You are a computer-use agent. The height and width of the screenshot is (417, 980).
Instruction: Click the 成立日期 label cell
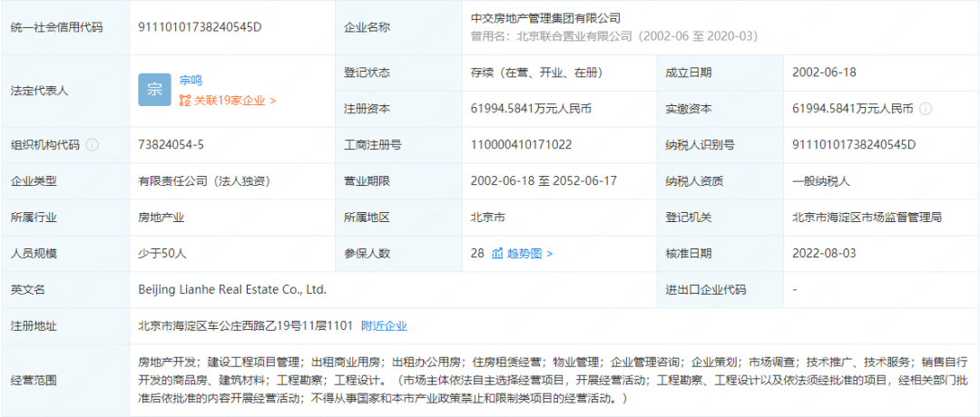720,73
